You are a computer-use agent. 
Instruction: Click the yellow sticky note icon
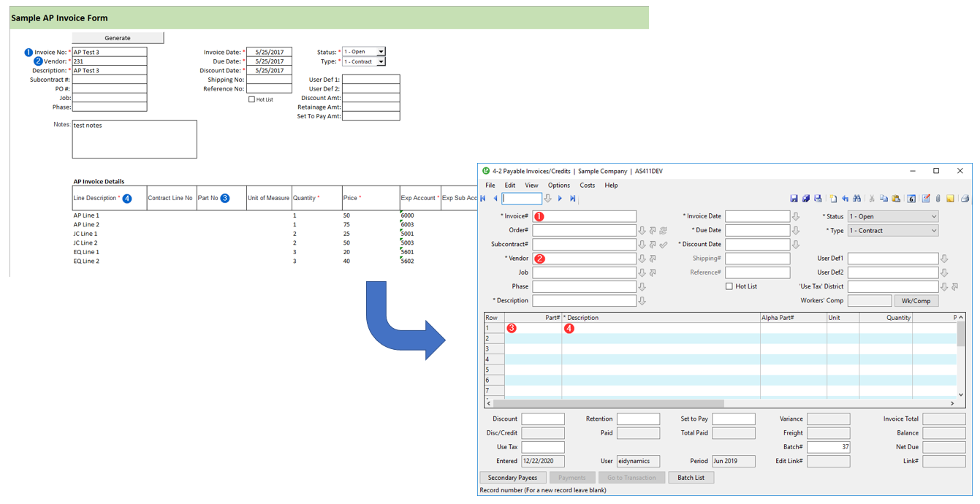tap(950, 199)
